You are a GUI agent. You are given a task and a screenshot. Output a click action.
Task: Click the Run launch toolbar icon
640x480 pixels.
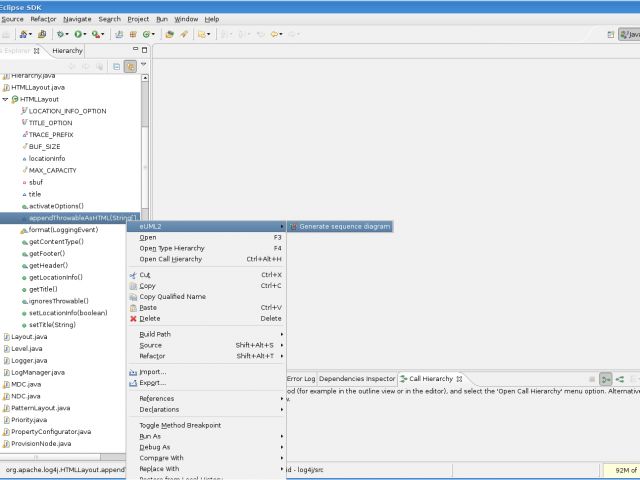click(78, 34)
